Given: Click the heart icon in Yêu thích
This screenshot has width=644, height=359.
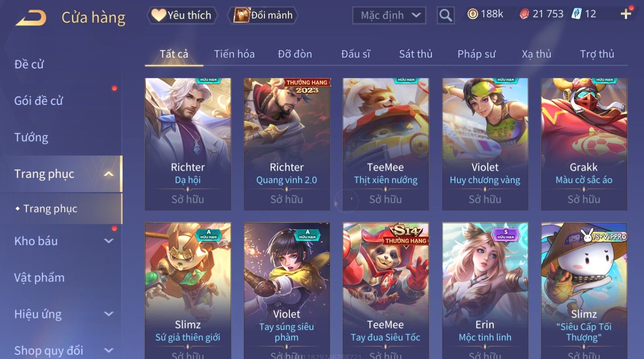Looking at the screenshot, I should click(159, 15).
